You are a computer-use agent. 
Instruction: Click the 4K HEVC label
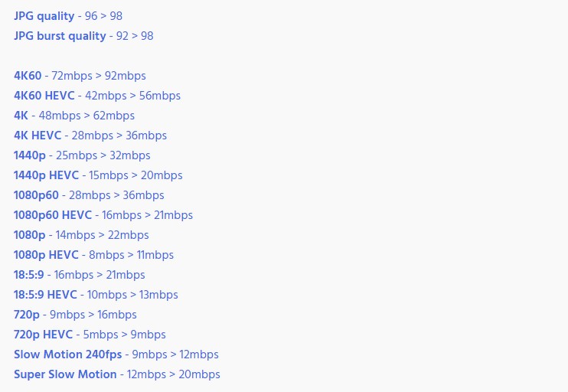[38, 136]
